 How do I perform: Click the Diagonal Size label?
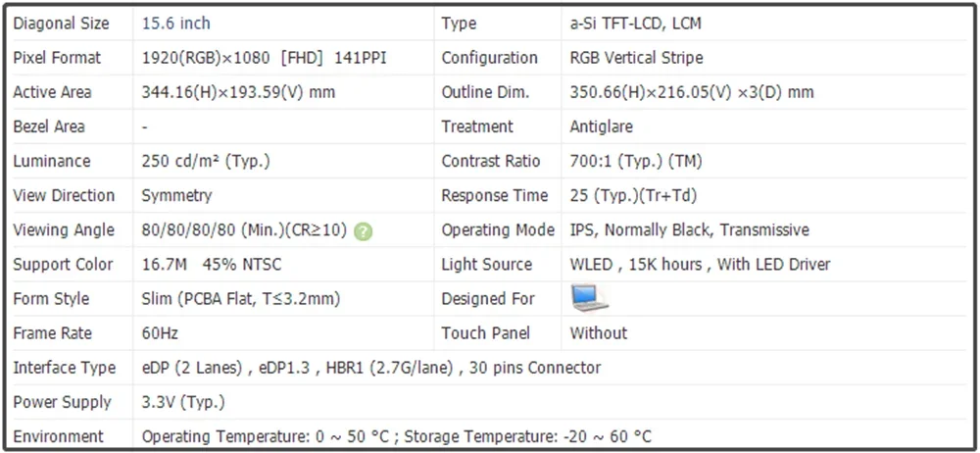click(61, 24)
